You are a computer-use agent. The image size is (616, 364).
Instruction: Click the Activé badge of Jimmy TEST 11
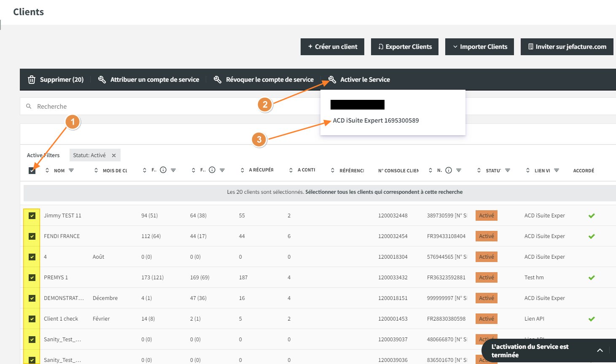pos(487,216)
